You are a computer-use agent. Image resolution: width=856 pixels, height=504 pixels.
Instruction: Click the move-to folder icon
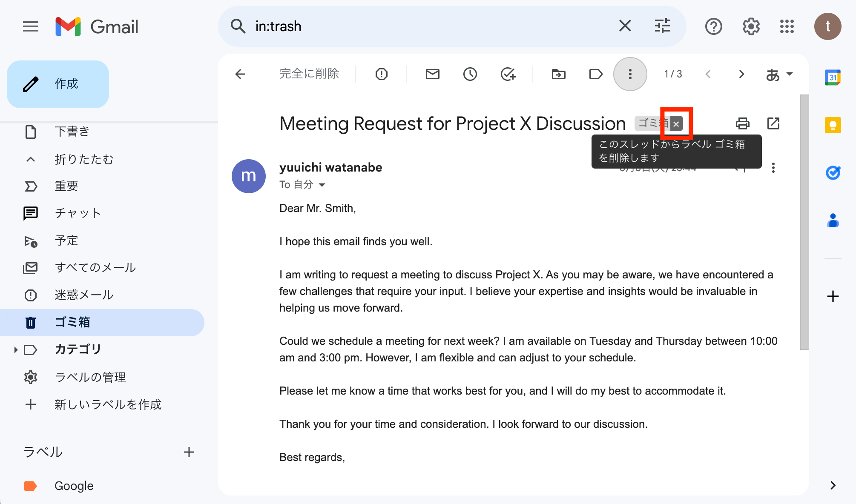(558, 74)
